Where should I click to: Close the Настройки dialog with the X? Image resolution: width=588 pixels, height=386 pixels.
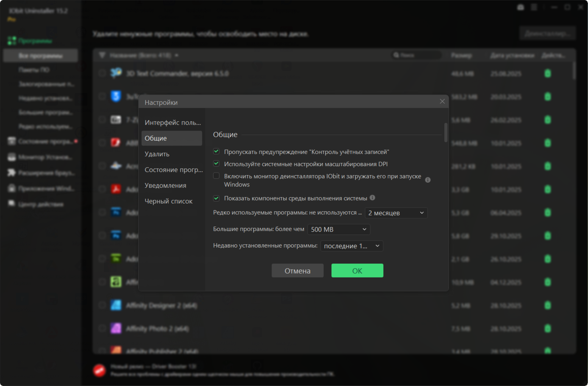[442, 101]
